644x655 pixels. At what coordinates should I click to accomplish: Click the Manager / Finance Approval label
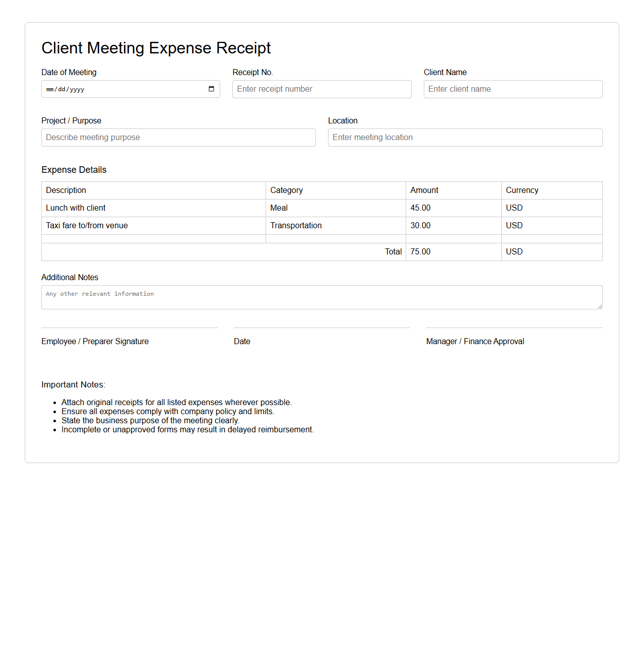click(x=475, y=342)
